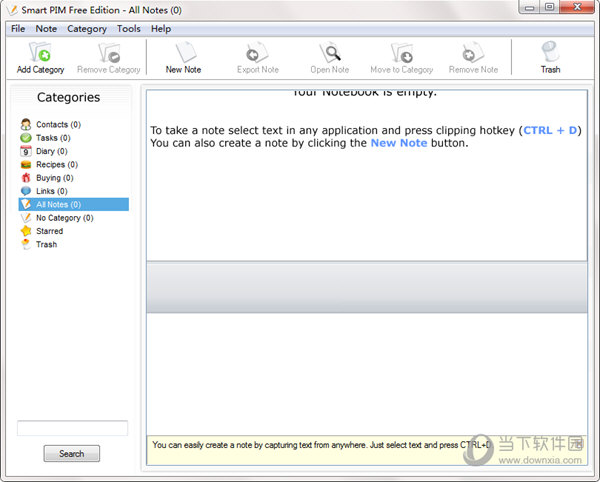Viewport: 600px width, 482px height.
Task: Click into the search text field
Action: tap(72, 428)
